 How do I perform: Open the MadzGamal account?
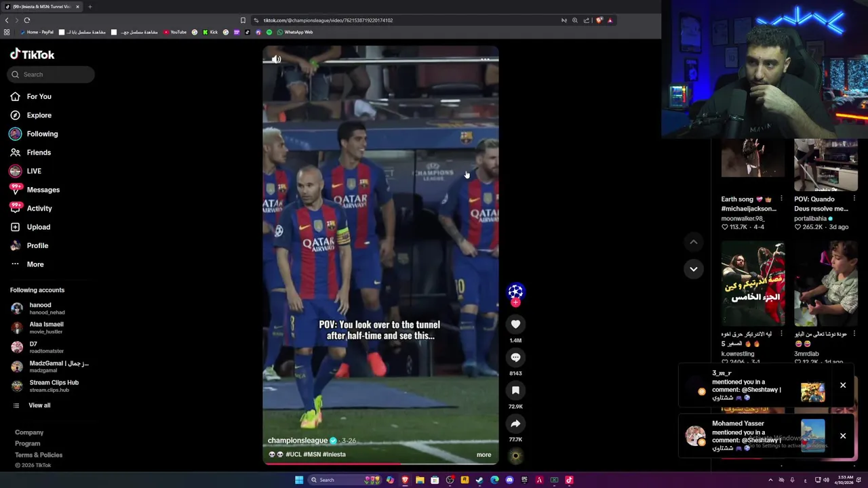[50, 367]
